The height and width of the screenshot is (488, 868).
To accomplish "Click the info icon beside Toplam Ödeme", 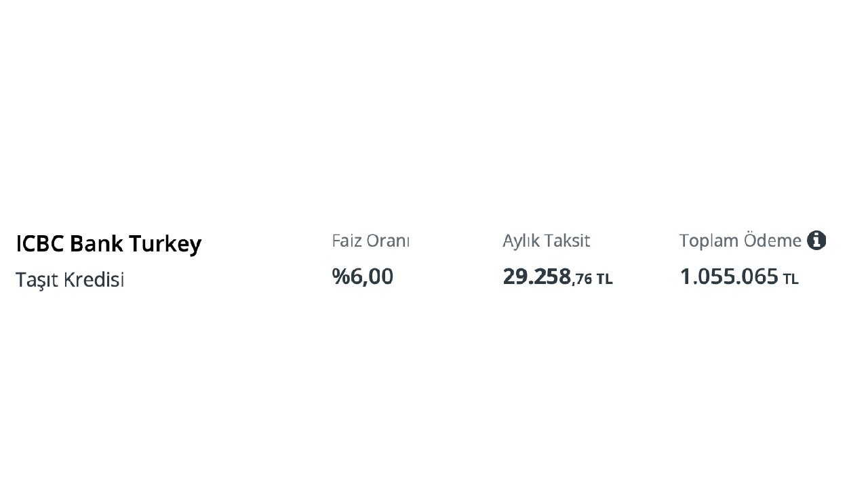I will [x=816, y=240].
